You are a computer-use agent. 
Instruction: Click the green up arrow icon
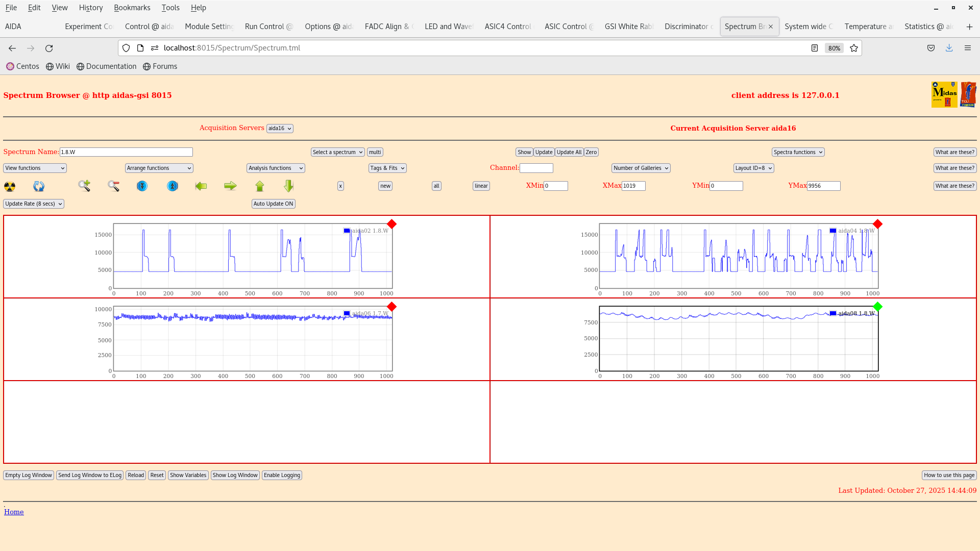click(x=260, y=186)
